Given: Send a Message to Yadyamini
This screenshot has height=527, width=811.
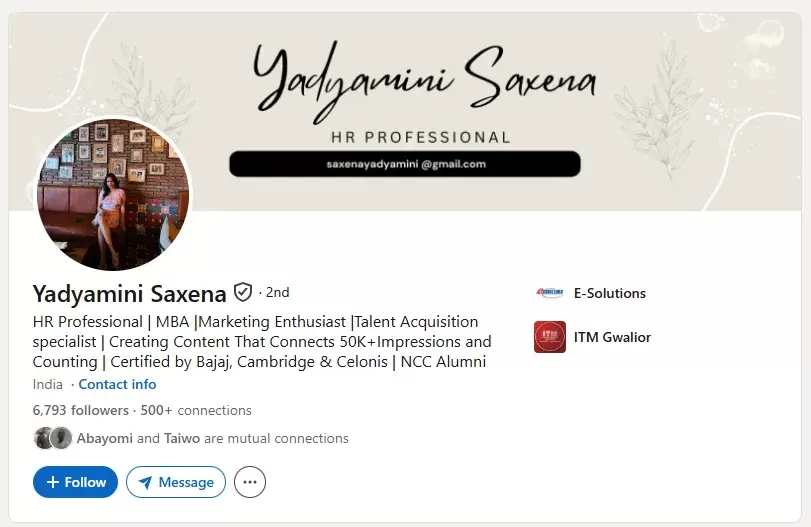Looking at the screenshot, I should (x=176, y=482).
